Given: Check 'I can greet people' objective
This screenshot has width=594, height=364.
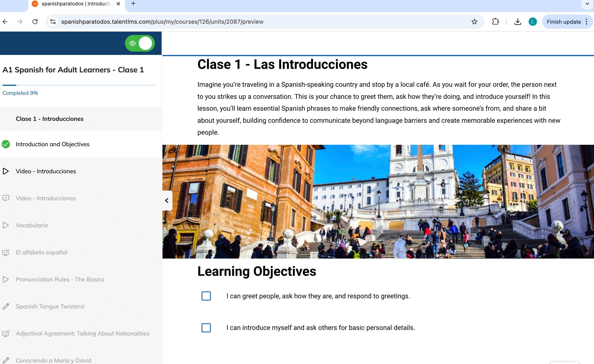Looking at the screenshot, I should [206, 296].
